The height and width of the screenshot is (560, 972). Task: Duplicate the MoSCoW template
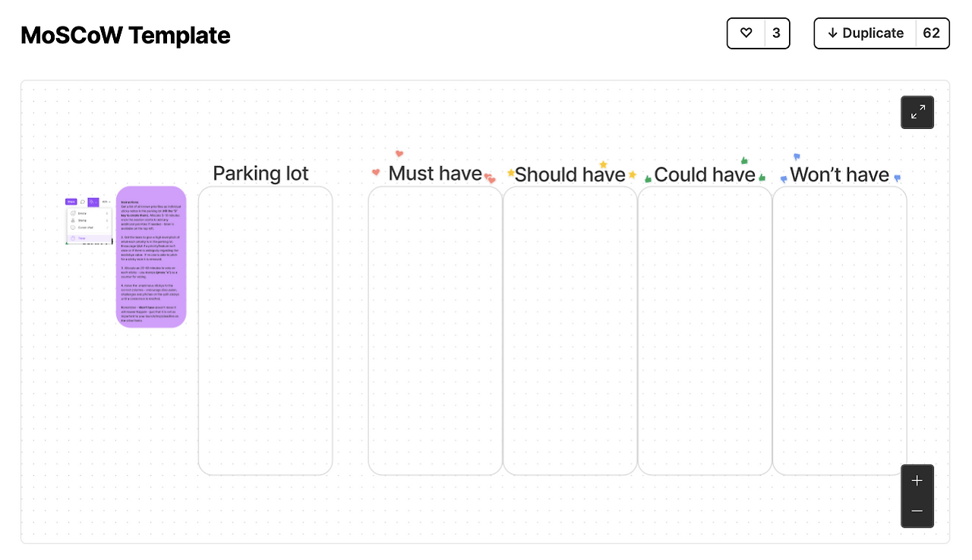(866, 33)
